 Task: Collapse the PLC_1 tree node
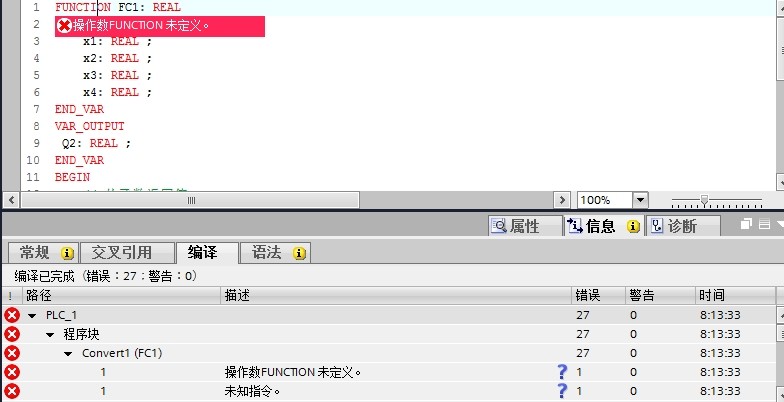coord(32,316)
